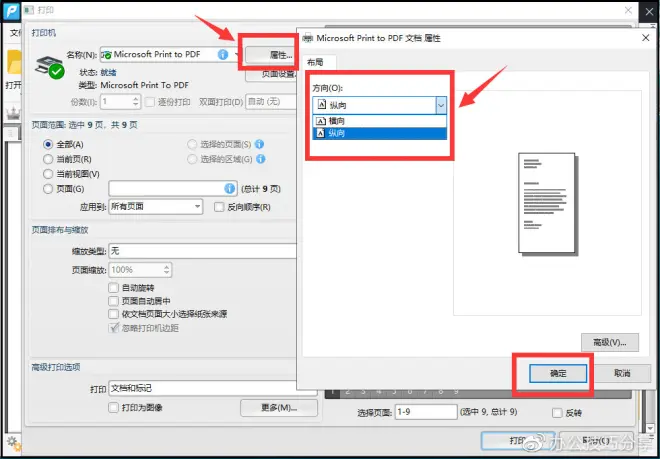Tick the 反转 checkbox
This screenshot has height=459, width=660.
click(x=557, y=413)
